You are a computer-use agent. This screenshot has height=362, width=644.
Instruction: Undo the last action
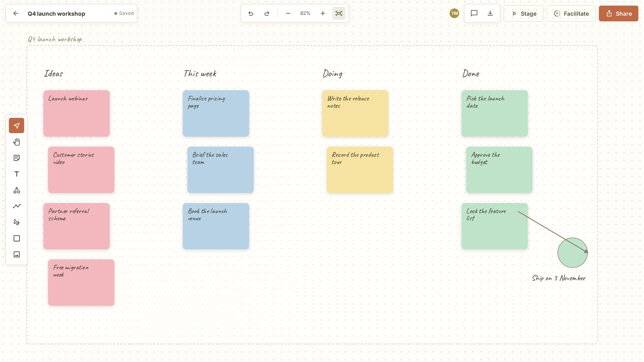[251, 13]
